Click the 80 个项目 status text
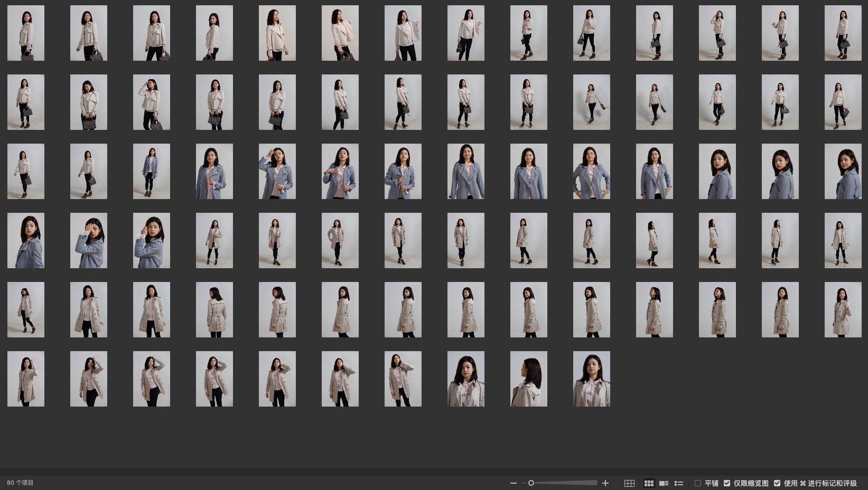This screenshot has height=490, width=868. click(20, 483)
